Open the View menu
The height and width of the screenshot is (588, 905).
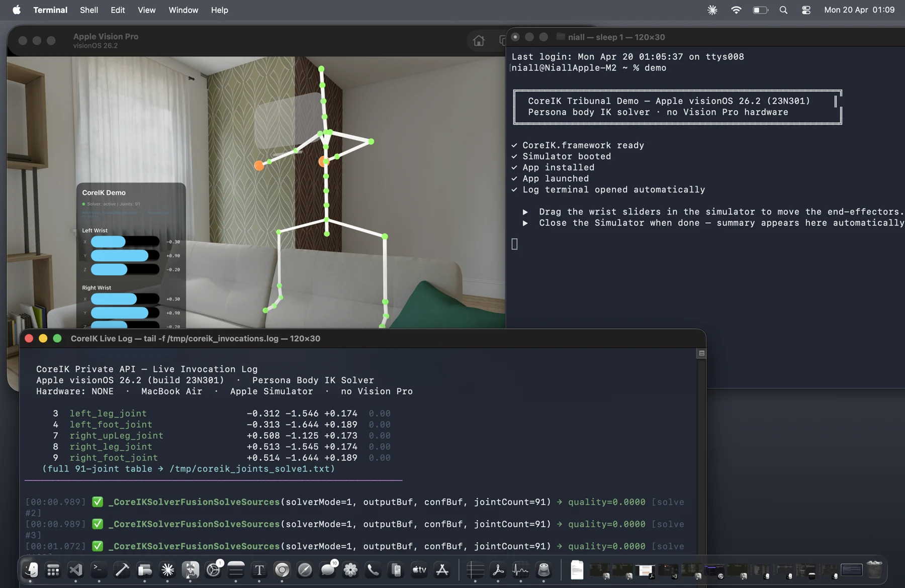coord(146,10)
